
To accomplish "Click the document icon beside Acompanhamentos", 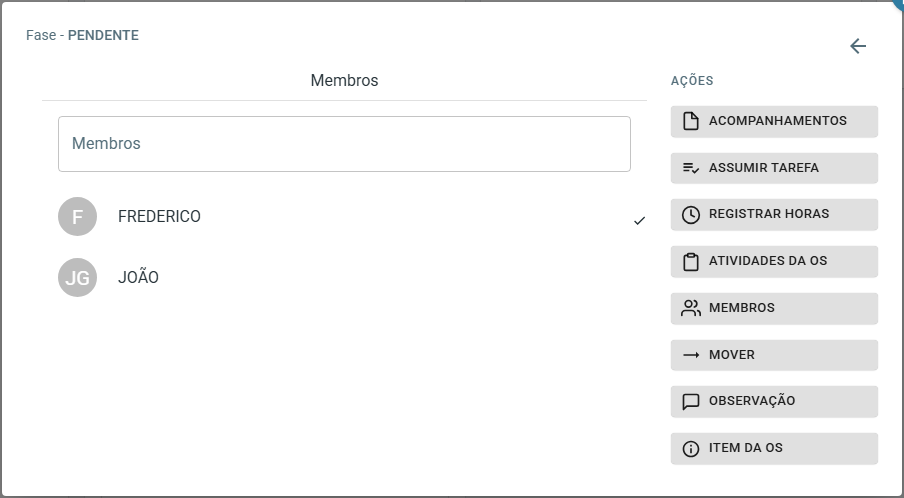I will [691, 121].
